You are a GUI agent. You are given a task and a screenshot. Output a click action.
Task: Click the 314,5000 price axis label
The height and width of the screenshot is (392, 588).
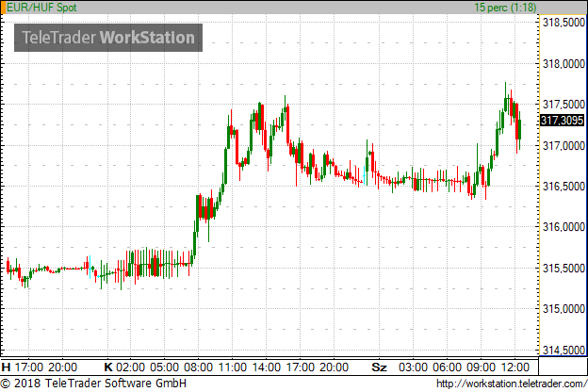[564, 350]
